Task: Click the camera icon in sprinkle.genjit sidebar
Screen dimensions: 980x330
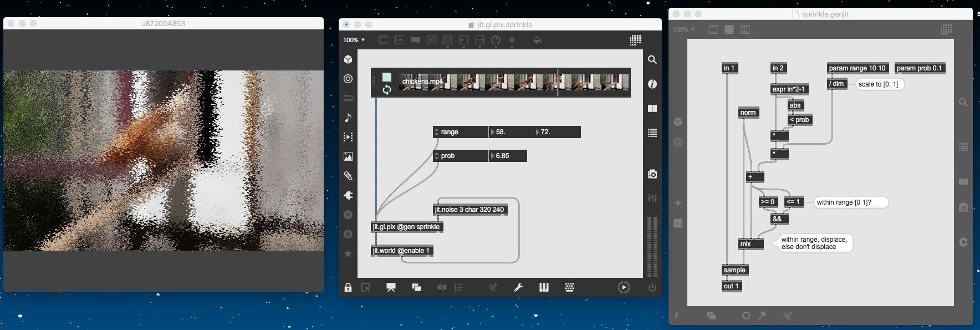Action: pyautogui.click(x=963, y=207)
